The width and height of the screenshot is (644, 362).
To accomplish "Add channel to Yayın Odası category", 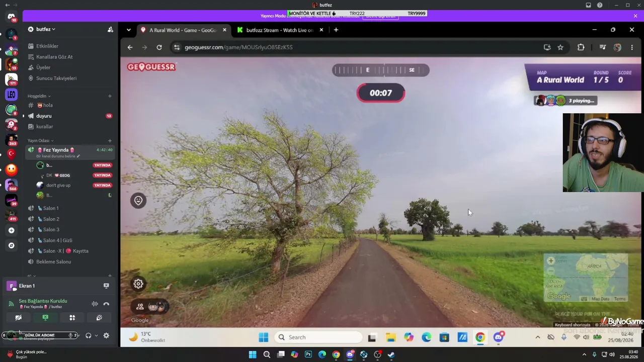I will pyautogui.click(x=110, y=141).
